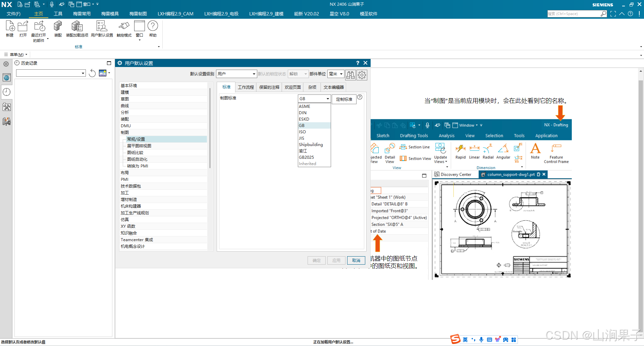The width and height of the screenshot is (644, 346).
Task: Open the 工具 ribbon tab
Action: 58,14
